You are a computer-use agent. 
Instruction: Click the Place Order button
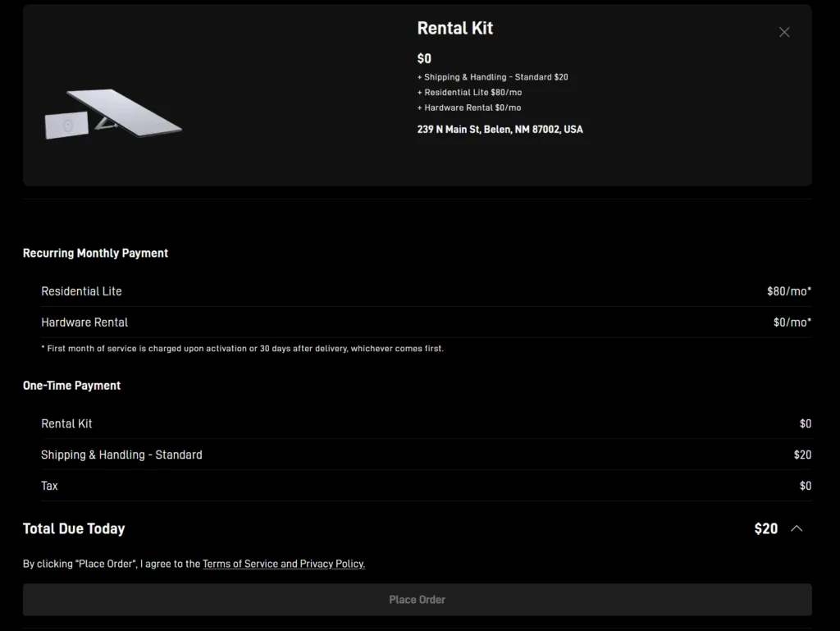point(417,600)
